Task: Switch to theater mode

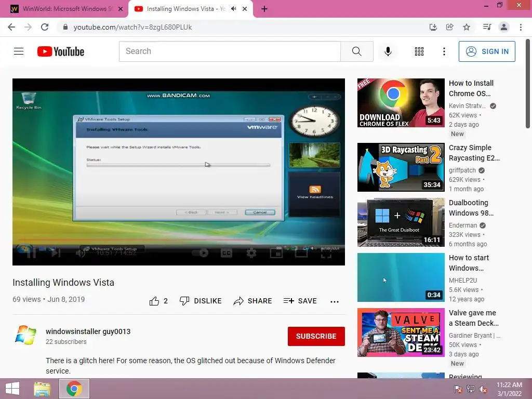Action: tap(301, 253)
